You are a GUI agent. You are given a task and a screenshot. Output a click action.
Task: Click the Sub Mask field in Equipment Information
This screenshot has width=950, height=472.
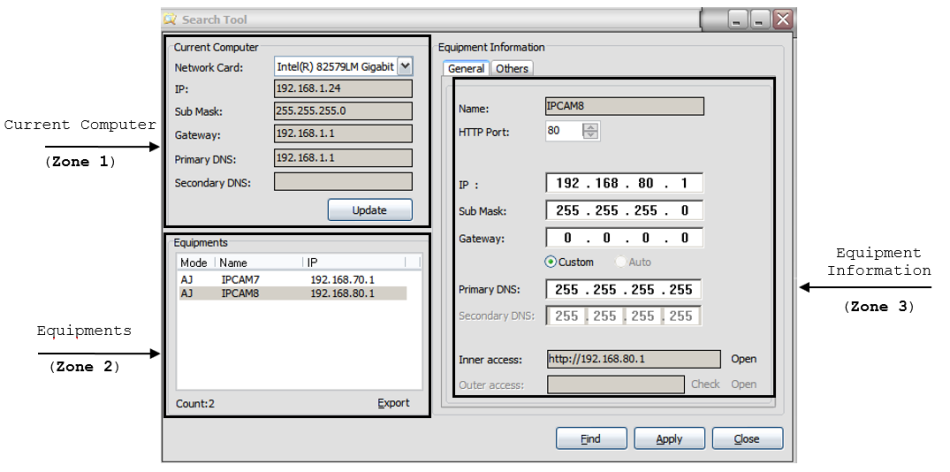point(624,211)
